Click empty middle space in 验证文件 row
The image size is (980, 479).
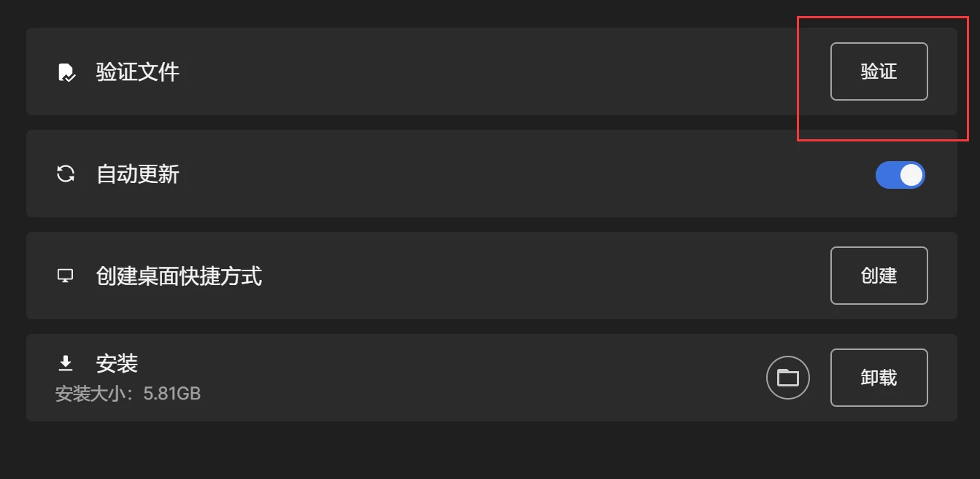coord(474,72)
